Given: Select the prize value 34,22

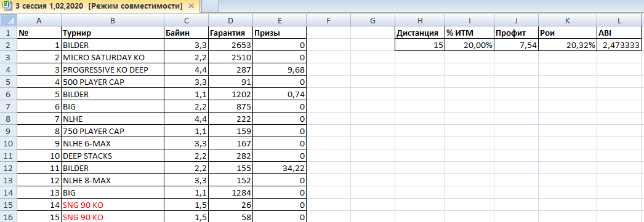Looking at the screenshot, I should [x=280, y=168].
